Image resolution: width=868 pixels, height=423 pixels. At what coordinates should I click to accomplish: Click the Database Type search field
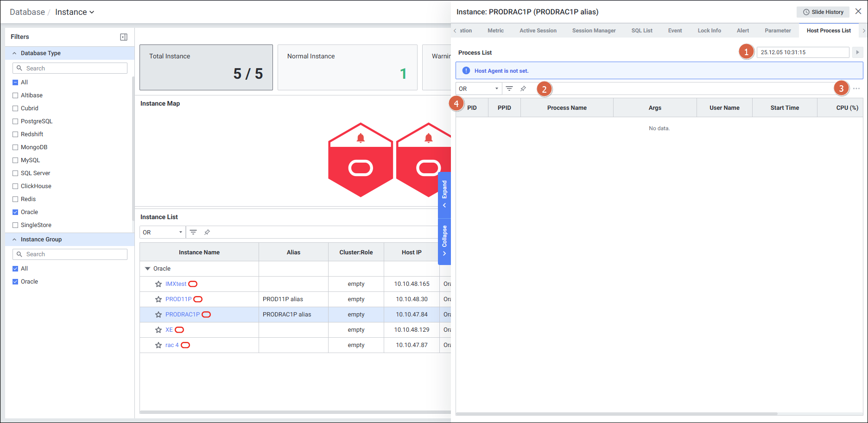(70, 68)
